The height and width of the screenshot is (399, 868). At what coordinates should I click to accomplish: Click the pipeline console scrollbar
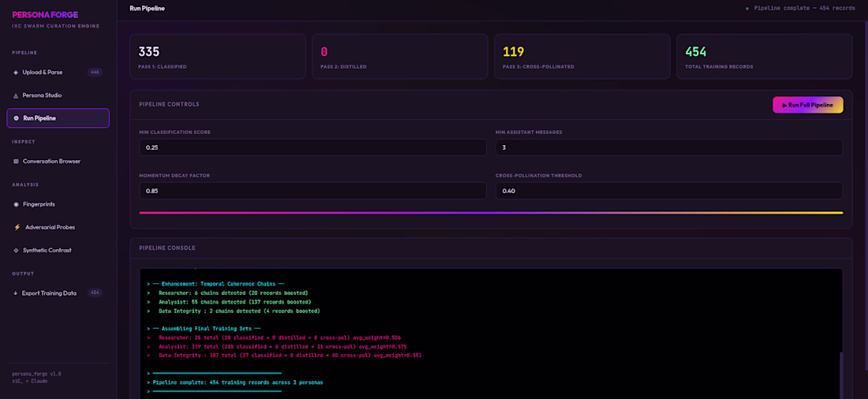pos(841,374)
